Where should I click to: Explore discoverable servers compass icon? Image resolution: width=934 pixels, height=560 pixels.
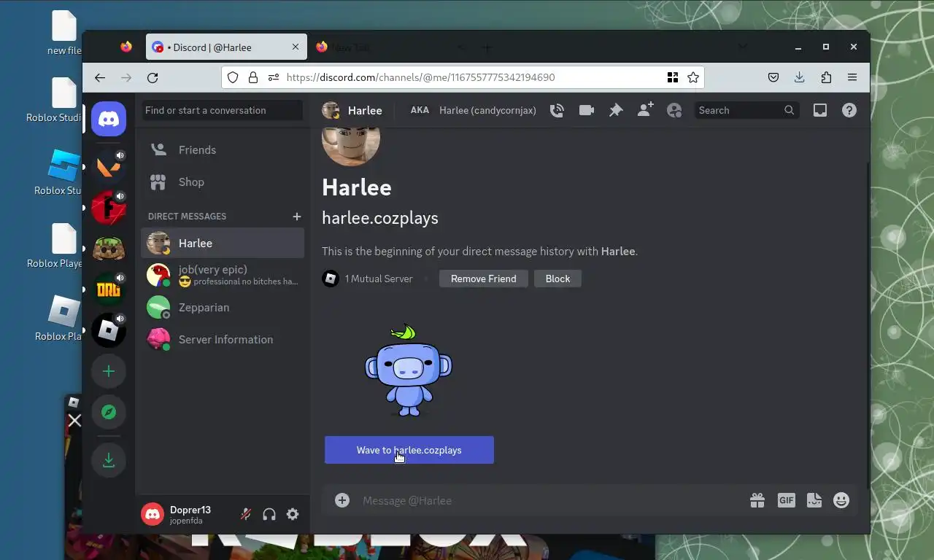[x=109, y=412]
